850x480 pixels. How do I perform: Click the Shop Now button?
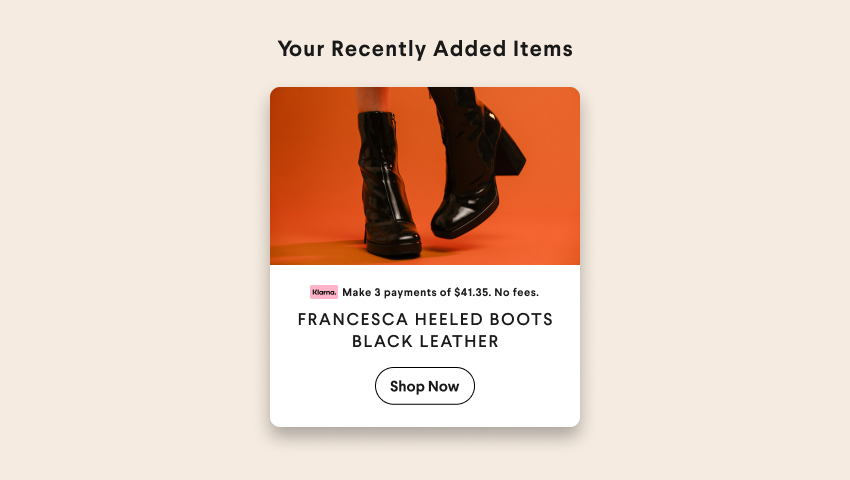point(425,386)
